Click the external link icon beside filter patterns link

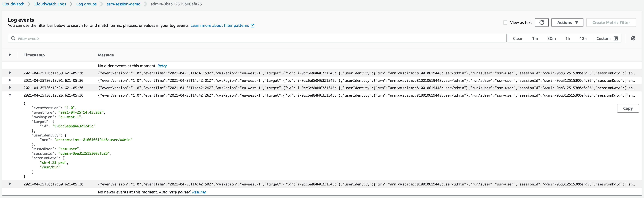[252, 25]
